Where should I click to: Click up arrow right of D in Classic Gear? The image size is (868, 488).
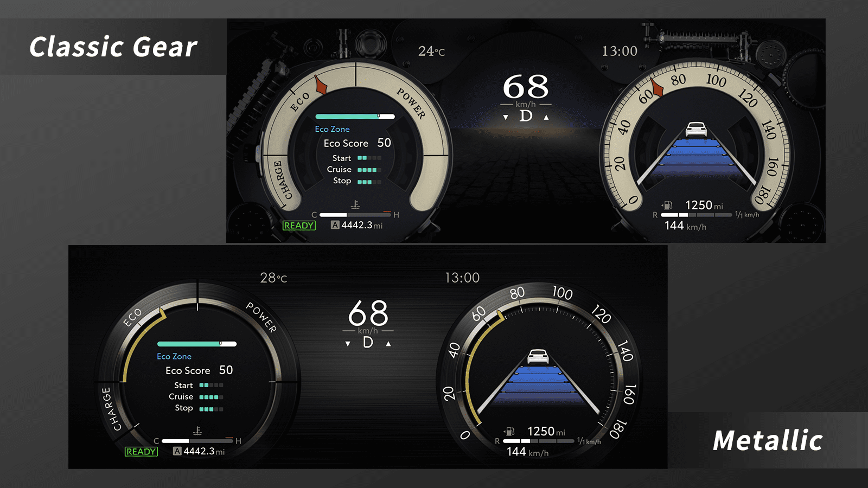pyautogui.click(x=546, y=117)
